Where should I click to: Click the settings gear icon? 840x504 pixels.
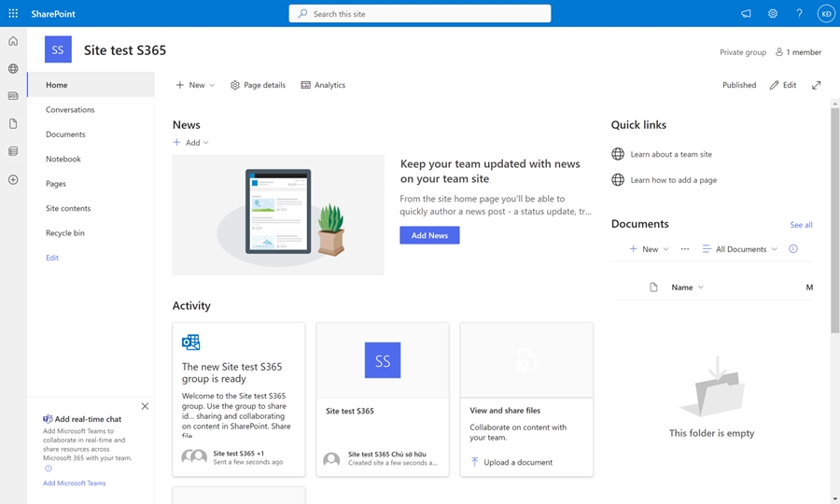coord(773,14)
